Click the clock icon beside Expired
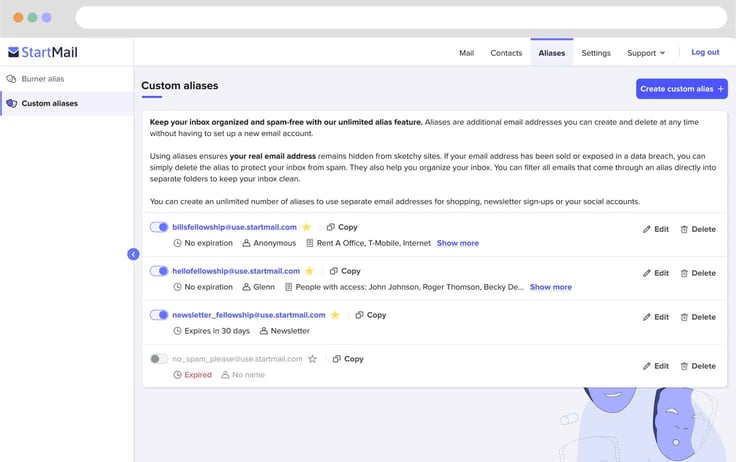Image resolution: width=736 pixels, height=462 pixels. (177, 375)
